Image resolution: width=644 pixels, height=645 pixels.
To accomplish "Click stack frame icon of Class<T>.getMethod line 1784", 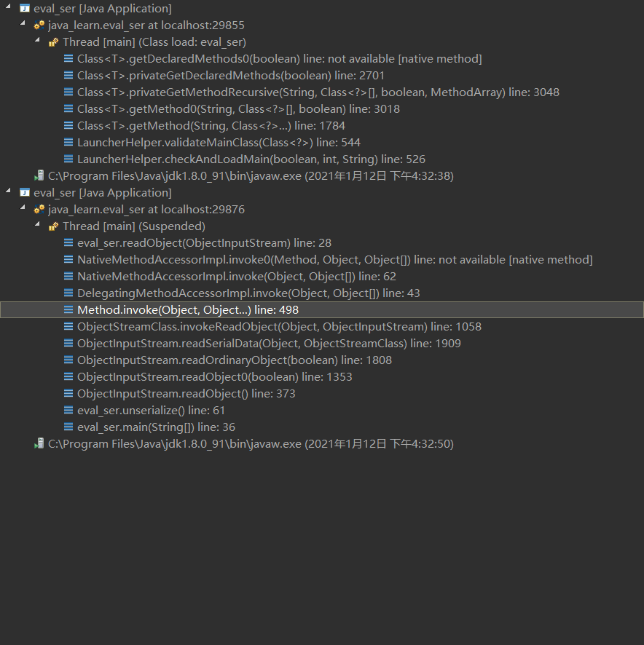I will [68, 125].
